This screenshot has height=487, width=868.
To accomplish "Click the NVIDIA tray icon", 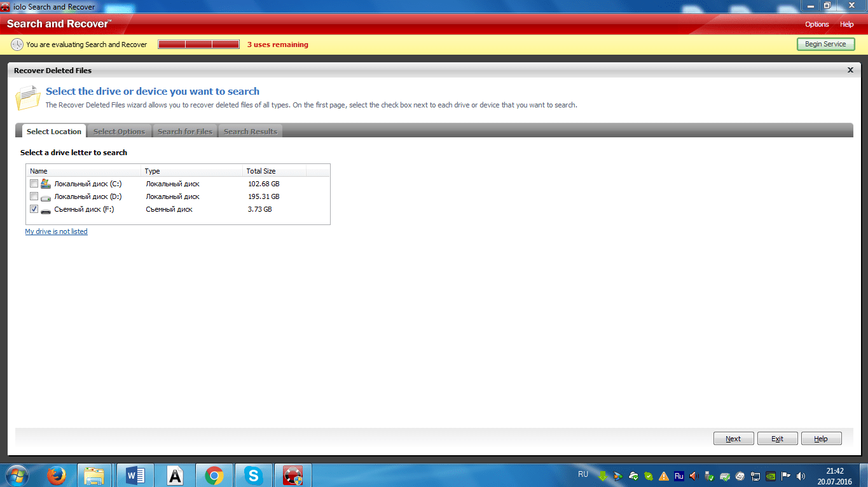I will (771, 476).
